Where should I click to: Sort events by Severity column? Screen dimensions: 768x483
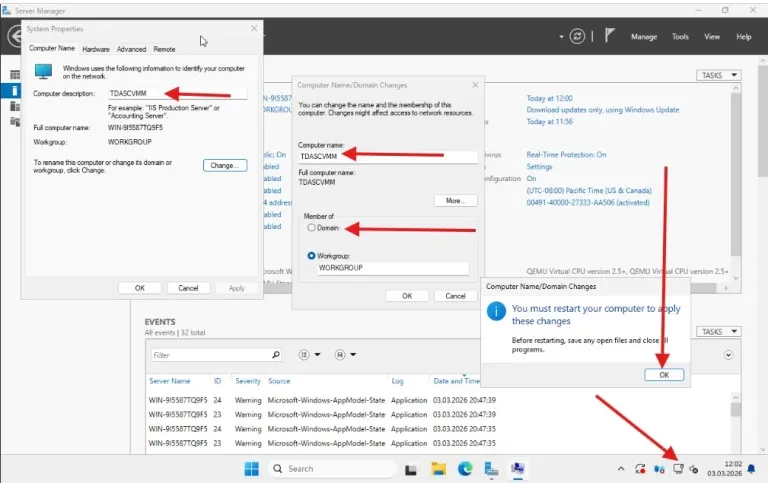248,381
